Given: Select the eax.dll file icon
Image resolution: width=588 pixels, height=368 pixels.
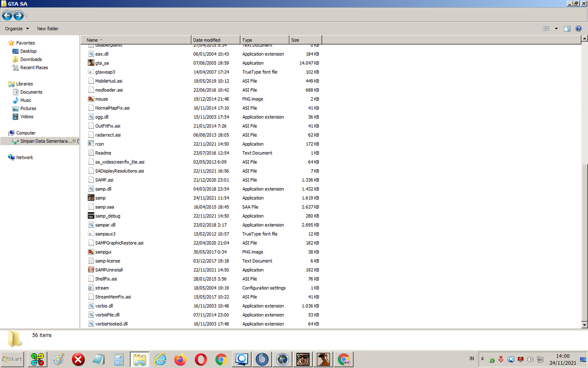Looking at the screenshot, I should pos(91,54).
